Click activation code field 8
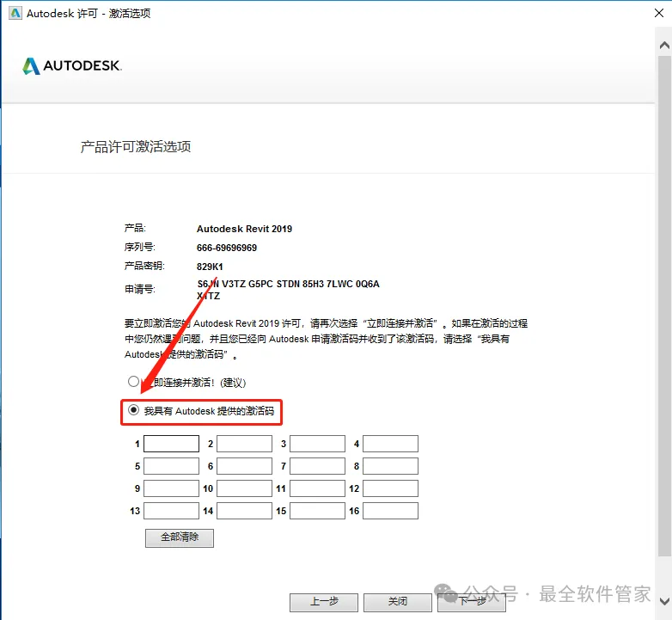The height and width of the screenshot is (620, 672). 390,466
